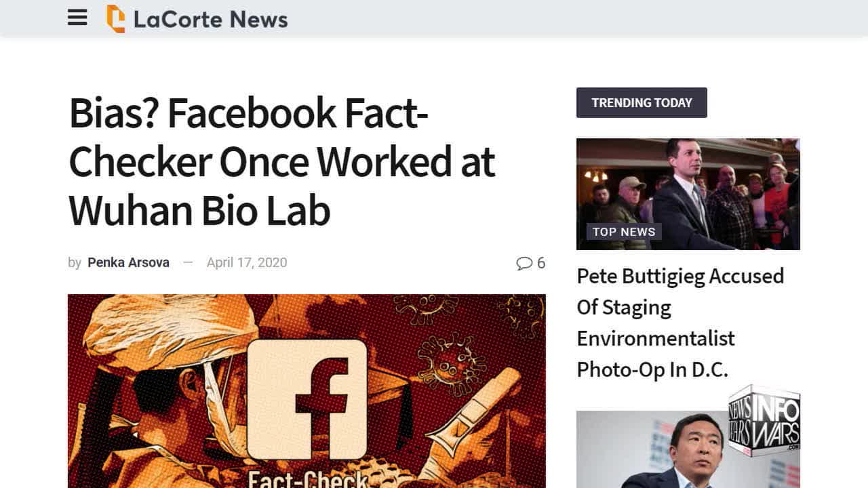Click the TOP NEWS category tag

point(624,232)
